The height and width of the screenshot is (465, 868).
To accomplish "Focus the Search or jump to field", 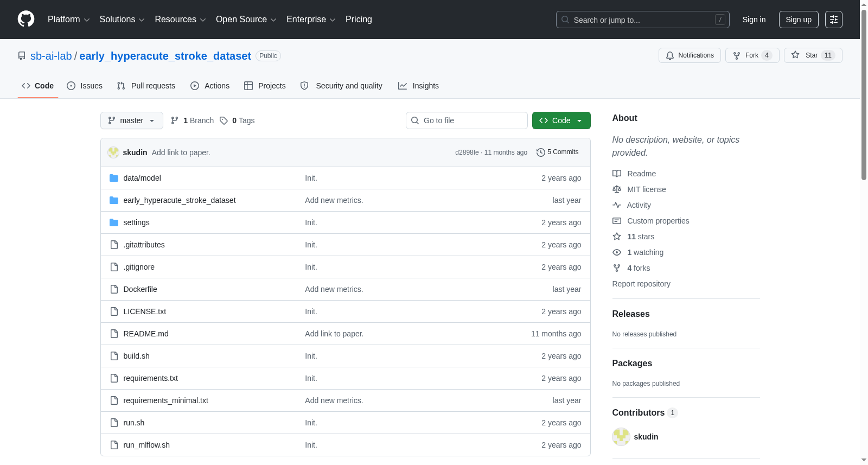I will 643,20.
